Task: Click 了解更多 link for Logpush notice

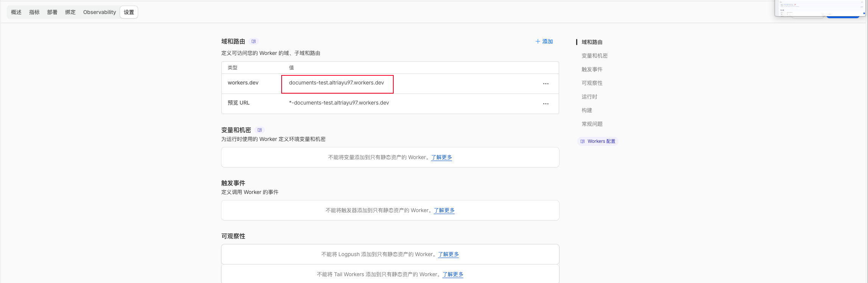Action: point(448,254)
